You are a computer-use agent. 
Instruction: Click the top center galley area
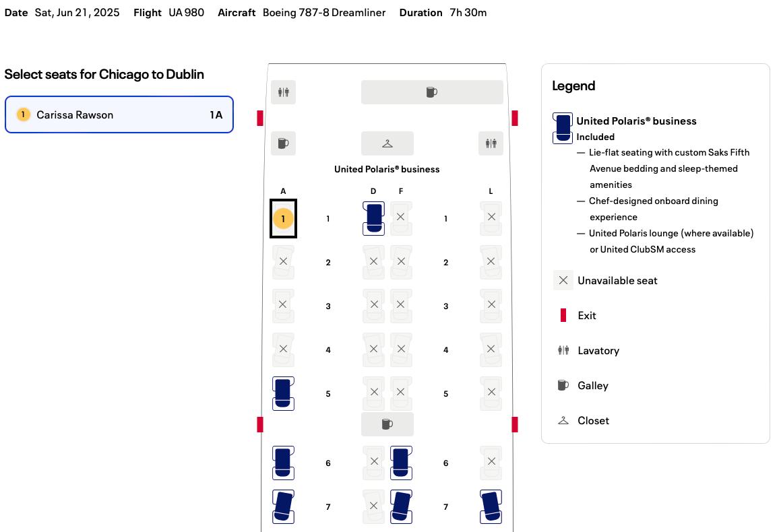coord(432,92)
